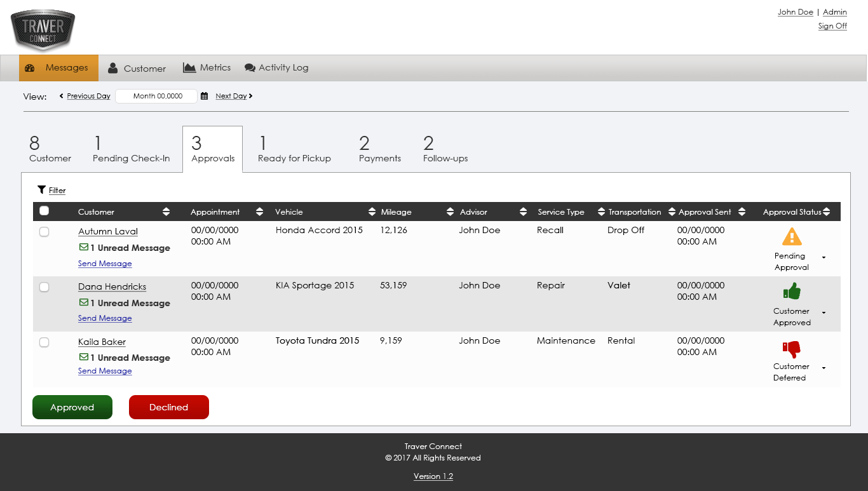Open Customer Deferred status dropdown arrow
Image resolution: width=868 pixels, height=491 pixels.
pos(824,368)
